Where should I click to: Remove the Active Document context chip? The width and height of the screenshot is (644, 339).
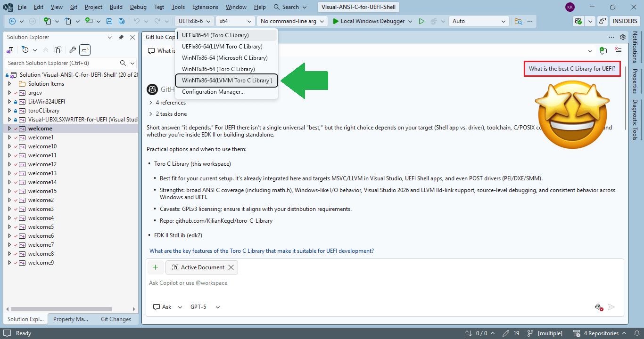[231, 267]
